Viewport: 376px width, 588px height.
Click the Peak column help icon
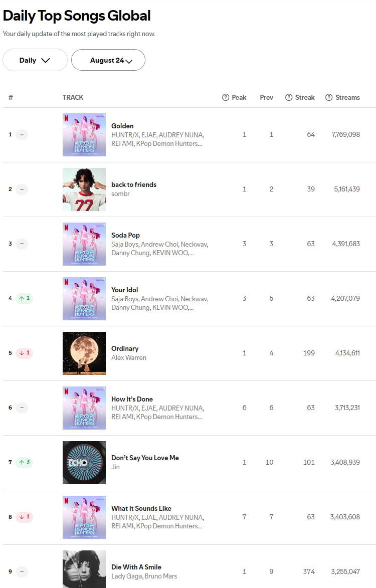tap(226, 97)
